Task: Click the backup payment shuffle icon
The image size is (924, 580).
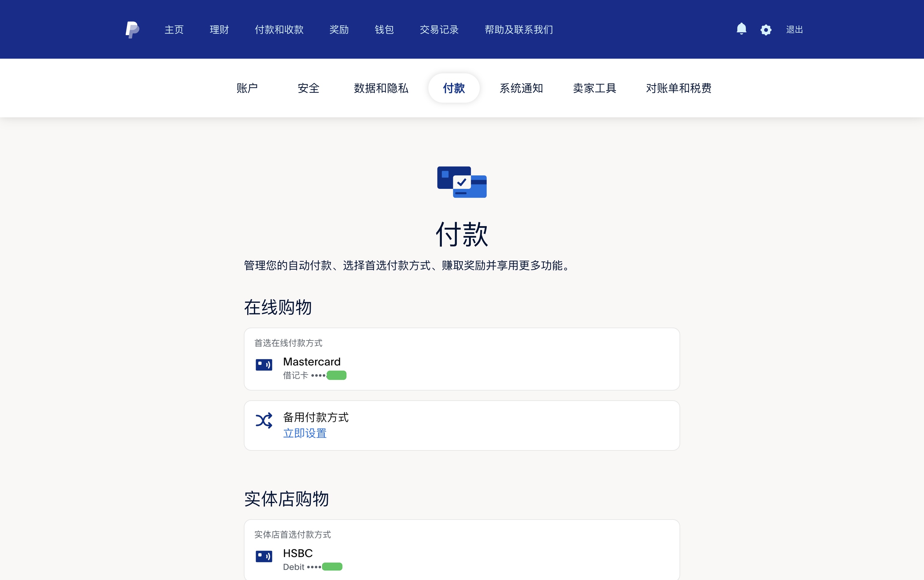Action: point(264,421)
